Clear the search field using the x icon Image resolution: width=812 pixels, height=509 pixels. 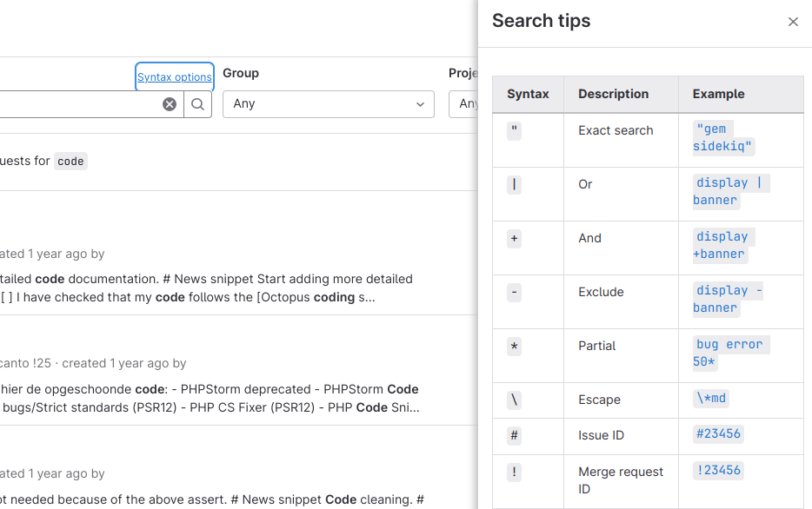pos(170,103)
